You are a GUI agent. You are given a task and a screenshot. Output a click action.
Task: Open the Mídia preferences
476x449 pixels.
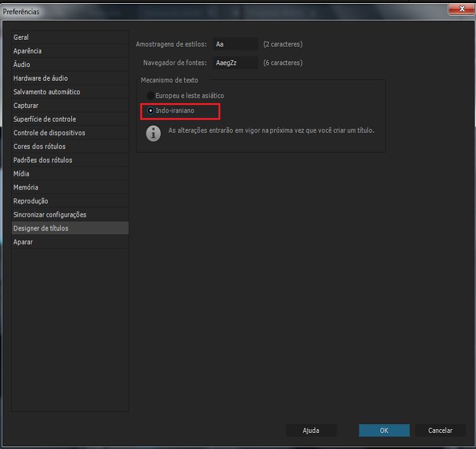point(70,174)
